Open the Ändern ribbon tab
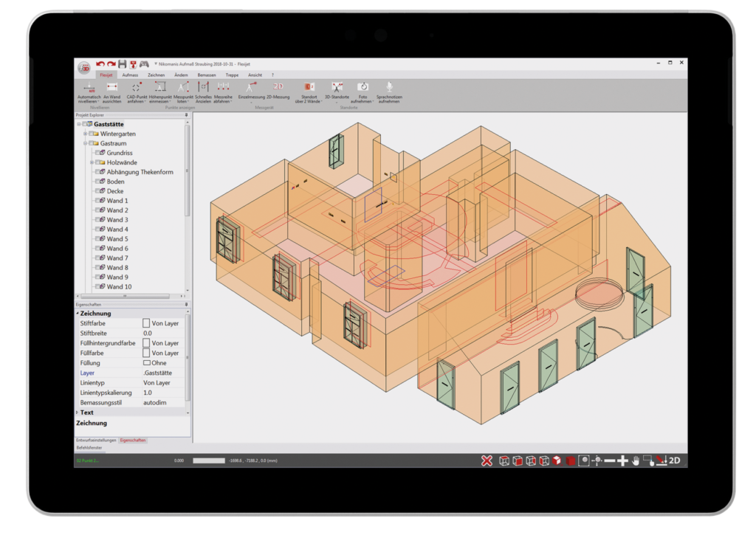 (x=182, y=75)
